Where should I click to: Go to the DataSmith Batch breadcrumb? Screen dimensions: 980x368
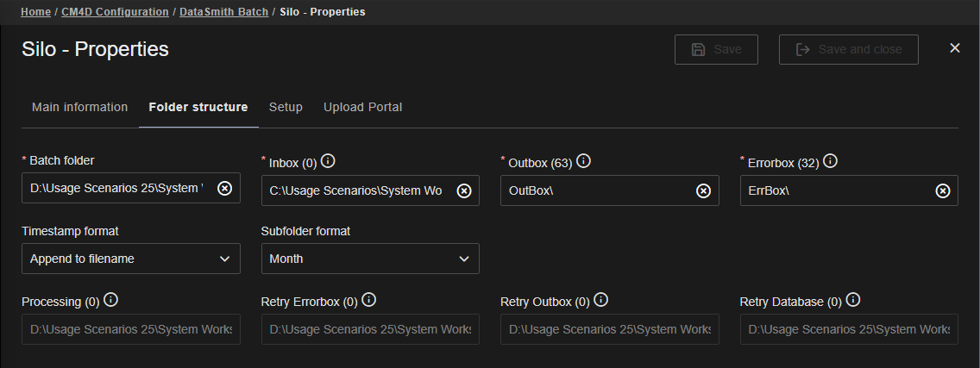coord(223,12)
